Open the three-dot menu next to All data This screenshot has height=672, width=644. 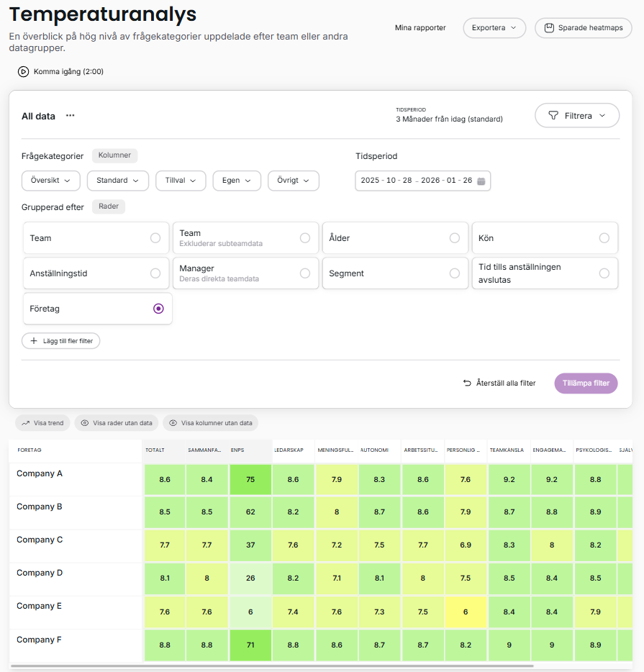point(71,116)
